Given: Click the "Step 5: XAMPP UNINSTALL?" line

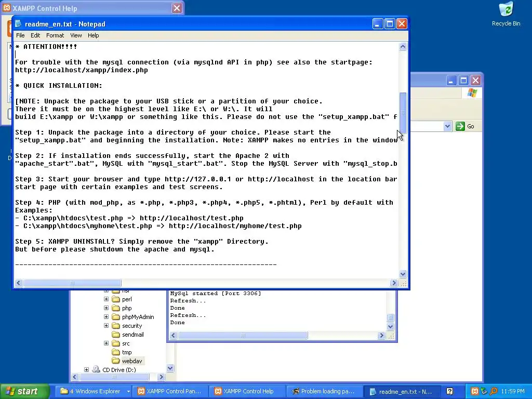Looking at the screenshot, I should [141, 242].
